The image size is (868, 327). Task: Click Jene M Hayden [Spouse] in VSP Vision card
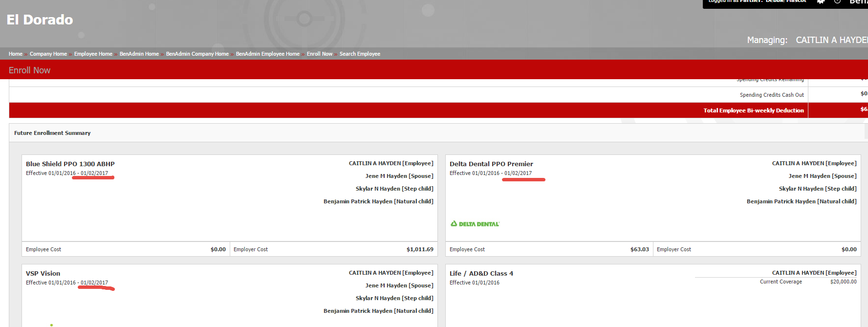click(399, 285)
